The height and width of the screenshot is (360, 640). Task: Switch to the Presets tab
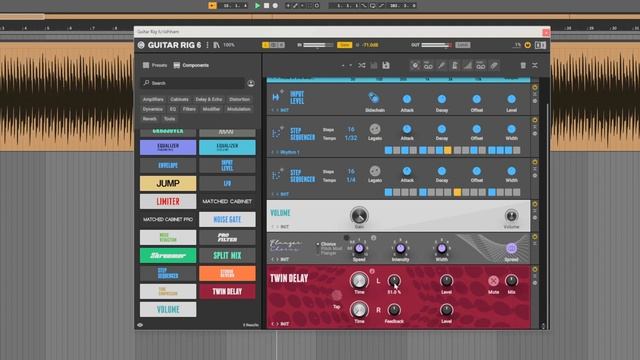155,65
